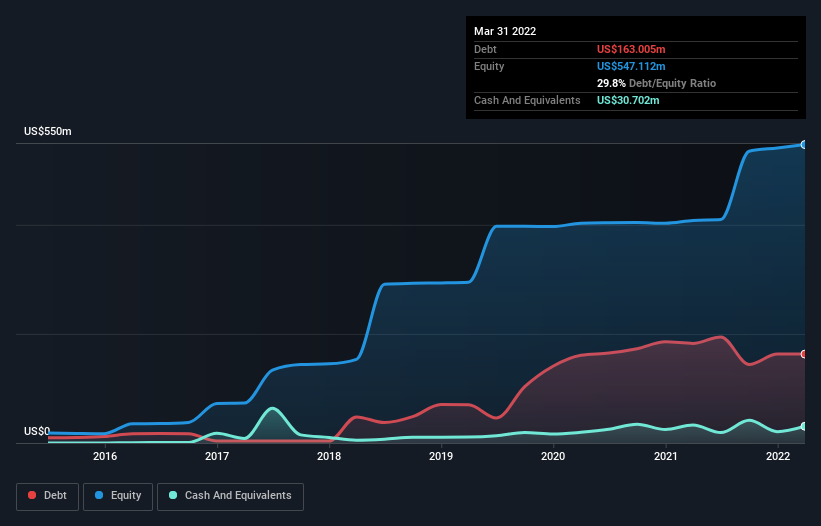The height and width of the screenshot is (526, 821).
Task: Click the US$163.005m debt value
Action: pyautogui.click(x=631, y=49)
